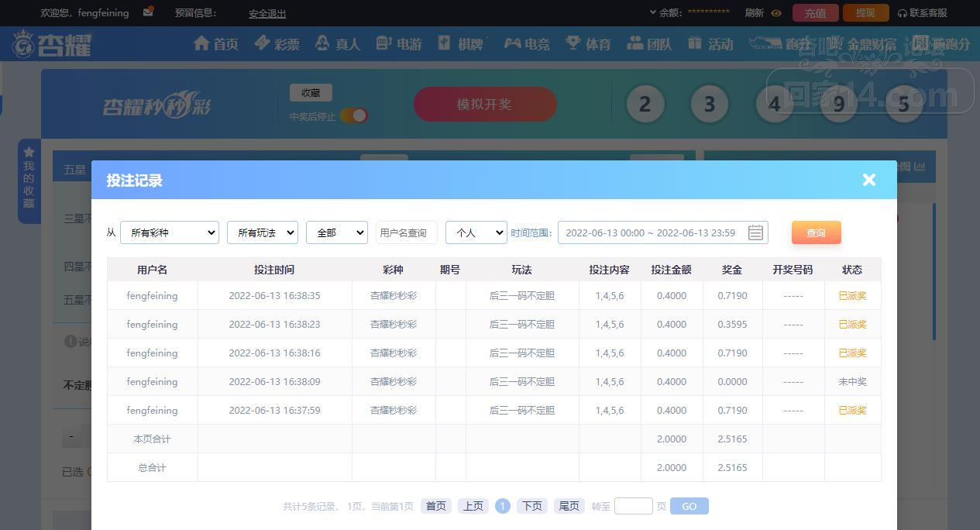Toggle balance visibility eye icon
This screenshot has height=530, width=980.
(x=776, y=13)
